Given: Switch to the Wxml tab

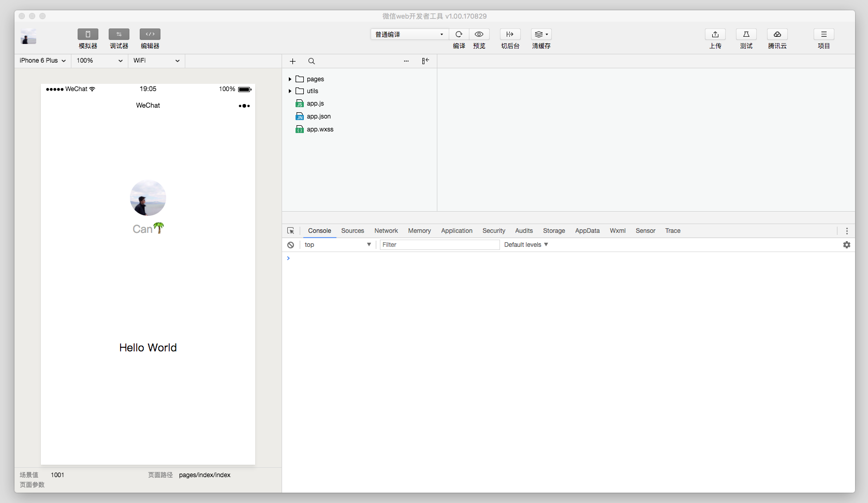Looking at the screenshot, I should (617, 231).
